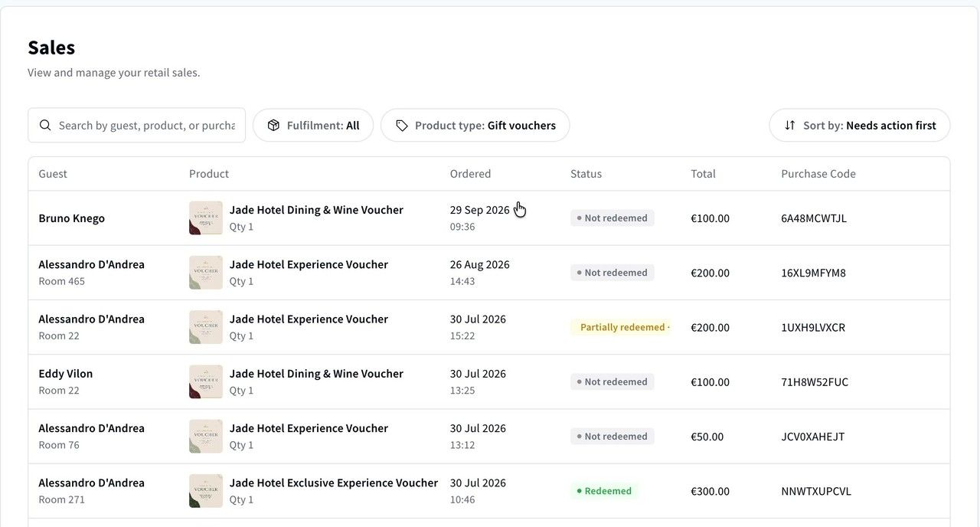The height and width of the screenshot is (527, 980).
Task: Open the Product type: Gift vouchers filter
Action: (x=475, y=125)
